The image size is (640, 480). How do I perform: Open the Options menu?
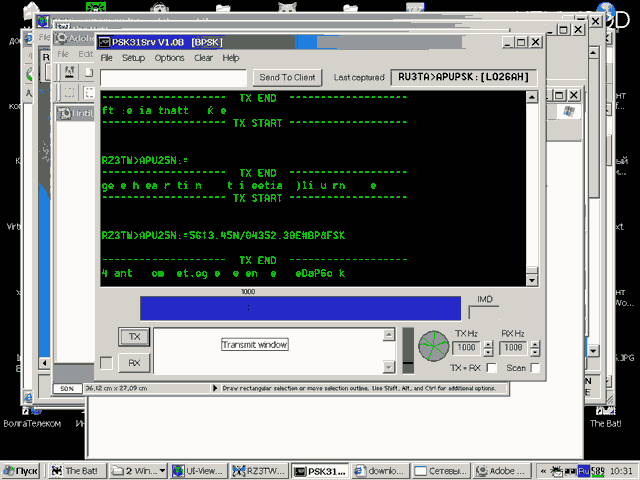pyautogui.click(x=169, y=58)
